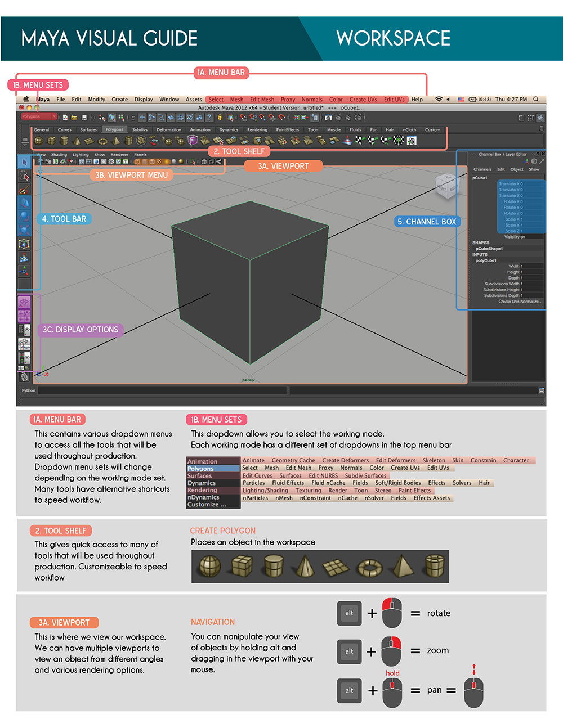This screenshot has width=563, height=728.
Task: Open the Edit Mesh menu
Action: point(262,100)
